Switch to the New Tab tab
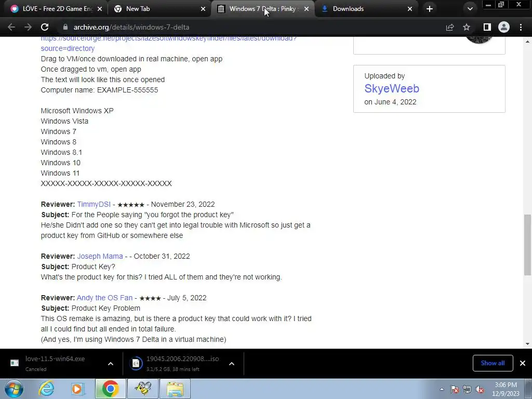532x399 pixels. coord(159,9)
